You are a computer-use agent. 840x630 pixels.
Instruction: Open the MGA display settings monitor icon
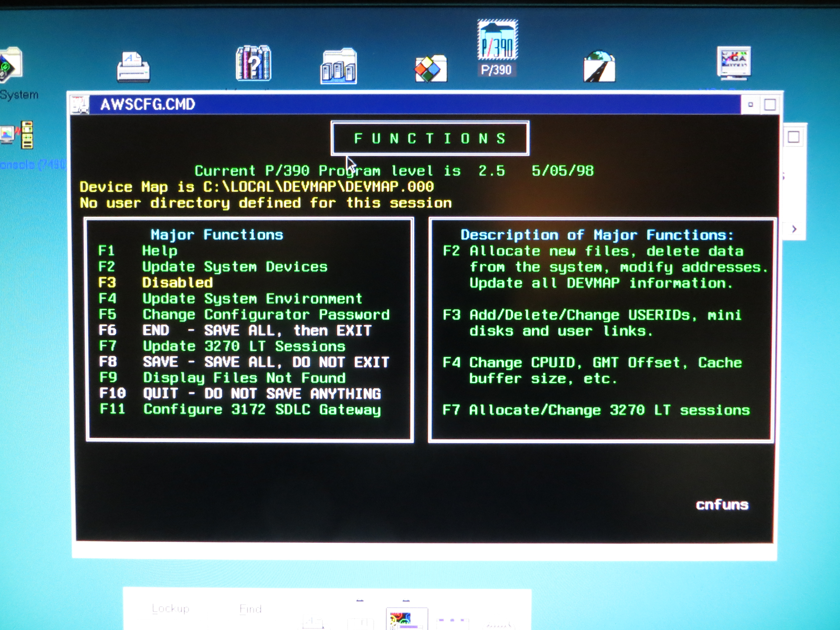(x=734, y=63)
